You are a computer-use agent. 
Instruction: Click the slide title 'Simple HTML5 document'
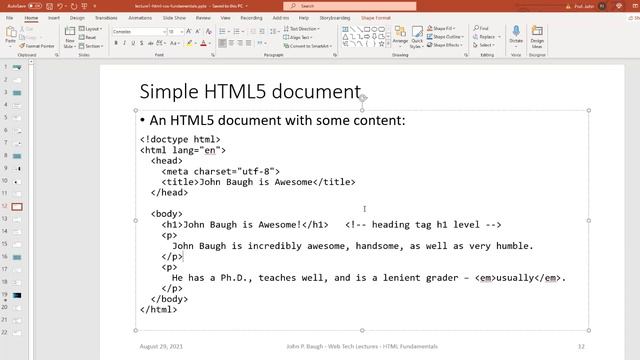[250, 91]
